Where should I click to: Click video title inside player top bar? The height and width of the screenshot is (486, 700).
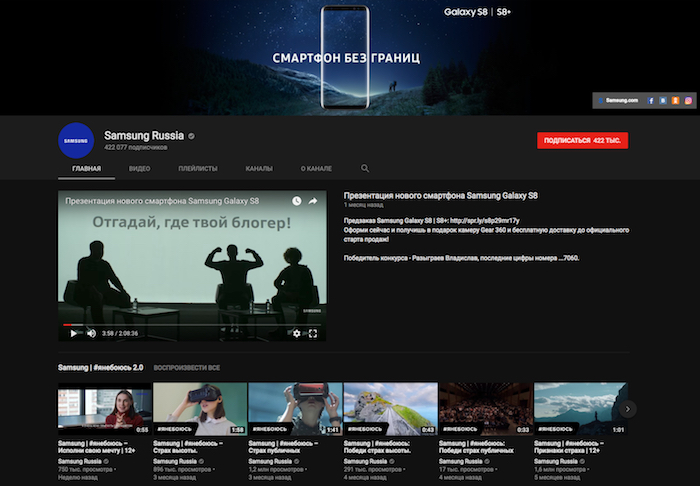tap(162, 201)
